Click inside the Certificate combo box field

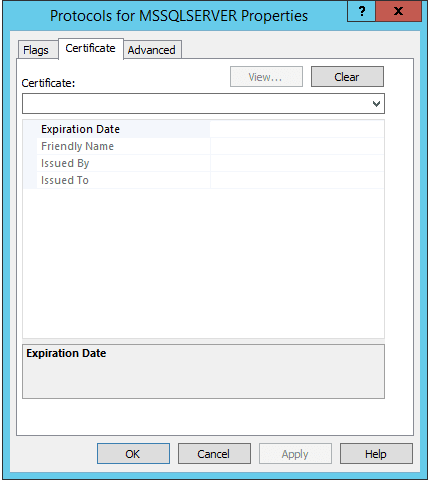(x=203, y=104)
